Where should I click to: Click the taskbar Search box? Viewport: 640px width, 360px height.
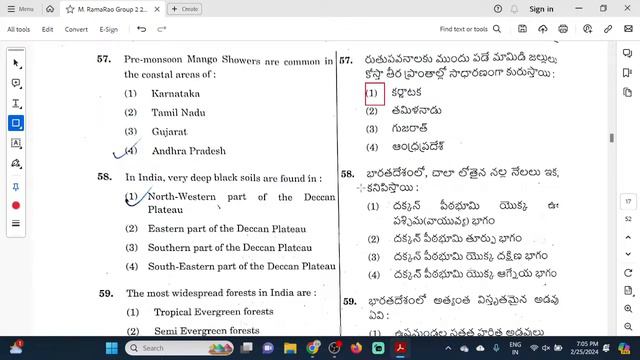point(180,348)
